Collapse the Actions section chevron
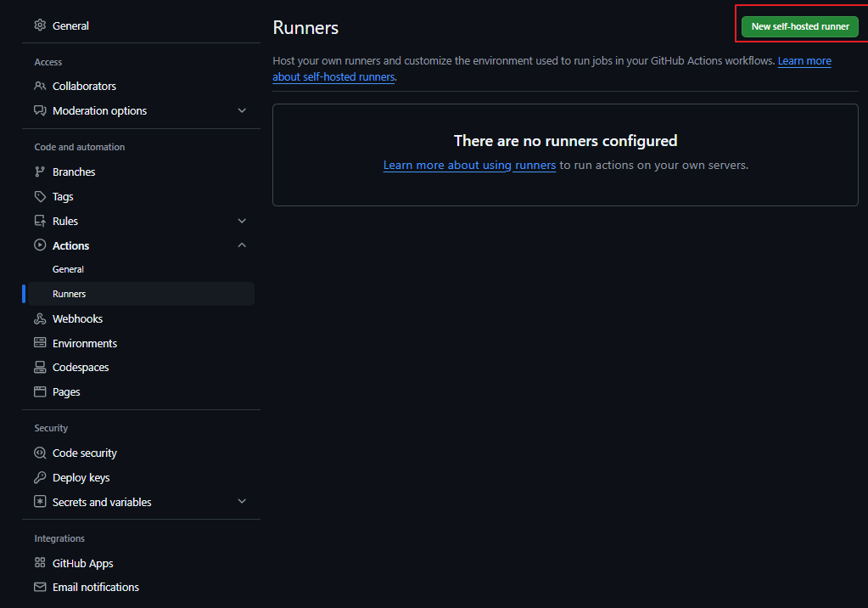Image resolution: width=868 pixels, height=608 pixels. [x=242, y=245]
